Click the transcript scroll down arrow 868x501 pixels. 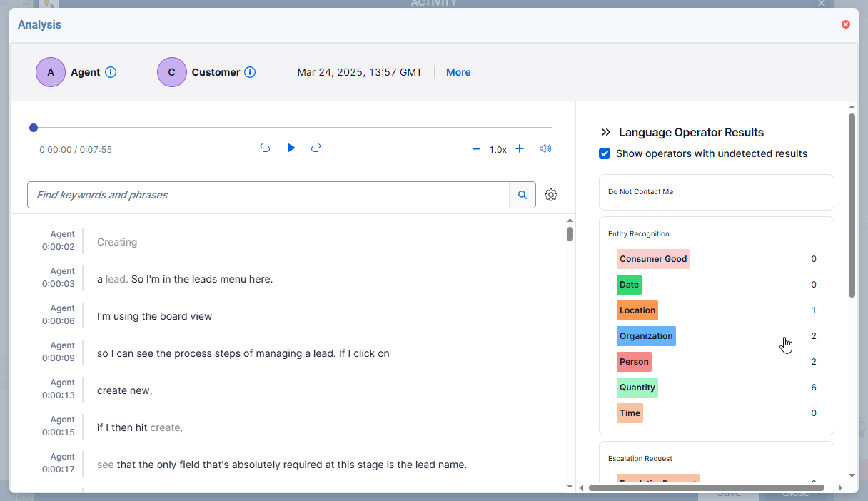click(x=570, y=486)
